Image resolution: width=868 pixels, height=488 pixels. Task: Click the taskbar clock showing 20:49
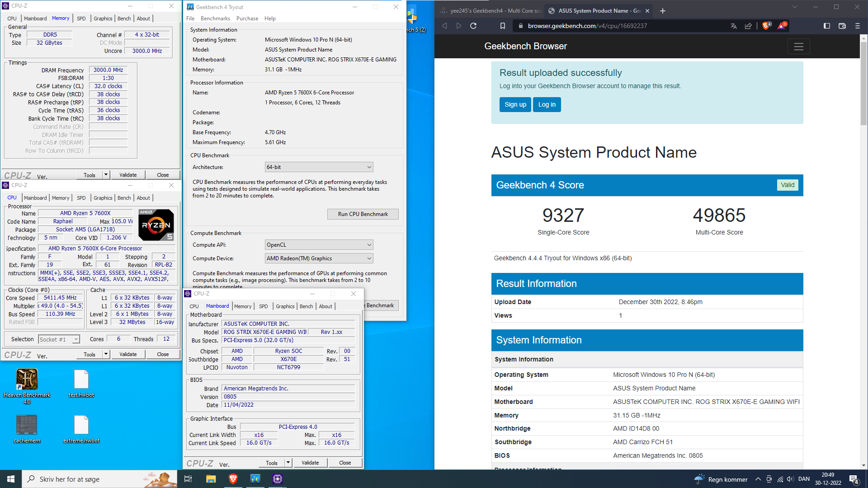[x=828, y=479]
